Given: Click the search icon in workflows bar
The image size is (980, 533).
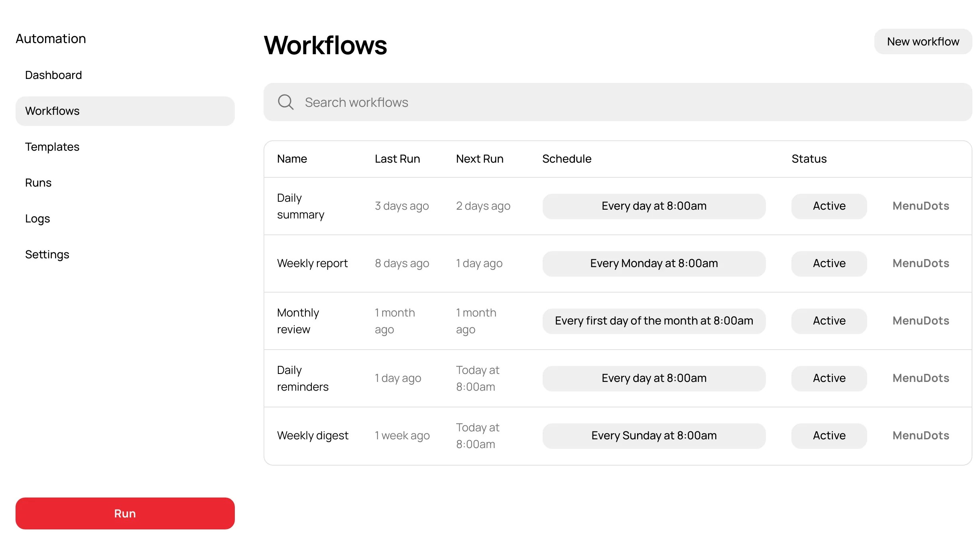Looking at the screenshot, I should (x=285, y=102).
